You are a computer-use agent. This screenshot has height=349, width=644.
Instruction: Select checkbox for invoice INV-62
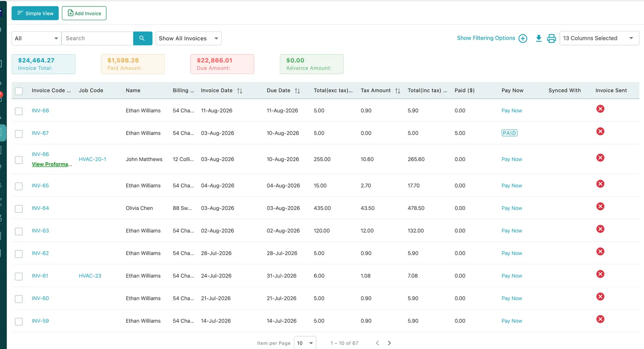pos(19,254)
